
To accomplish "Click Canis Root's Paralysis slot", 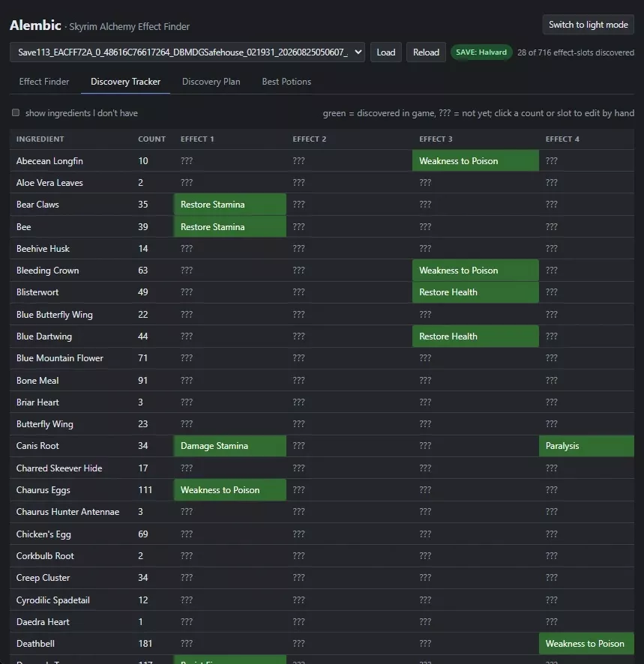I will coord(586,445).
